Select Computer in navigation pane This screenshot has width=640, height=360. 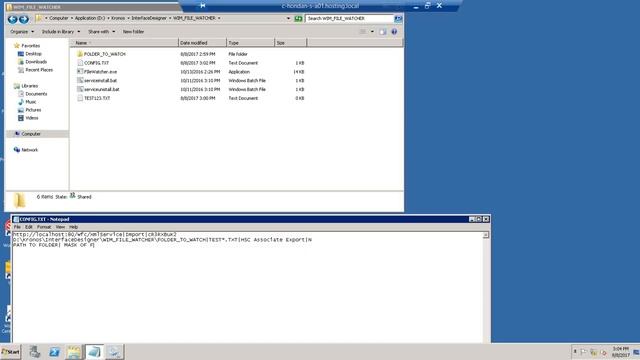[x=31, y=134]
